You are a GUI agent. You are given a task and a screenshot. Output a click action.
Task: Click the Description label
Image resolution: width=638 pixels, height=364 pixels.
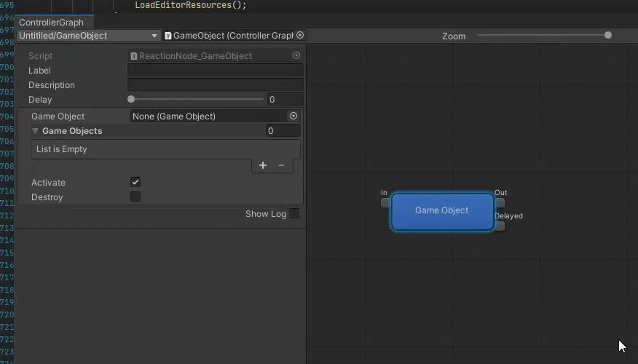52,85
